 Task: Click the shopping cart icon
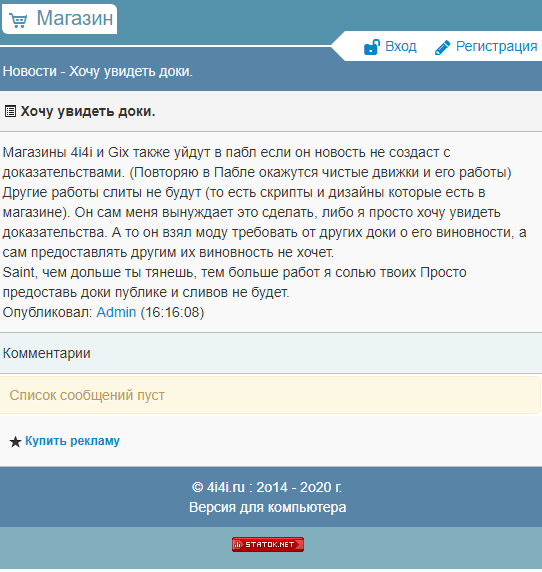coord(18,20)
